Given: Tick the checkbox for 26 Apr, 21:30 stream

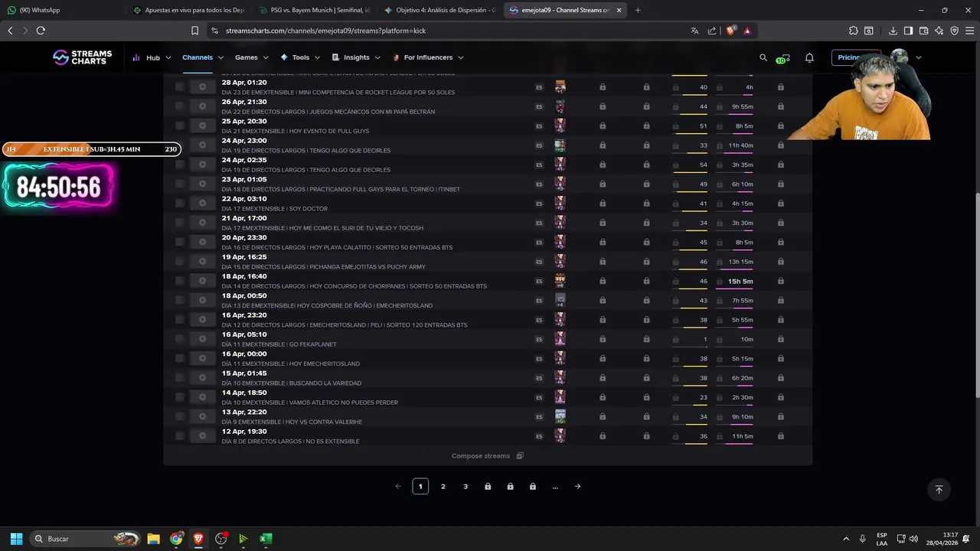Looking at the screenshot, I should tap(180, 106).
